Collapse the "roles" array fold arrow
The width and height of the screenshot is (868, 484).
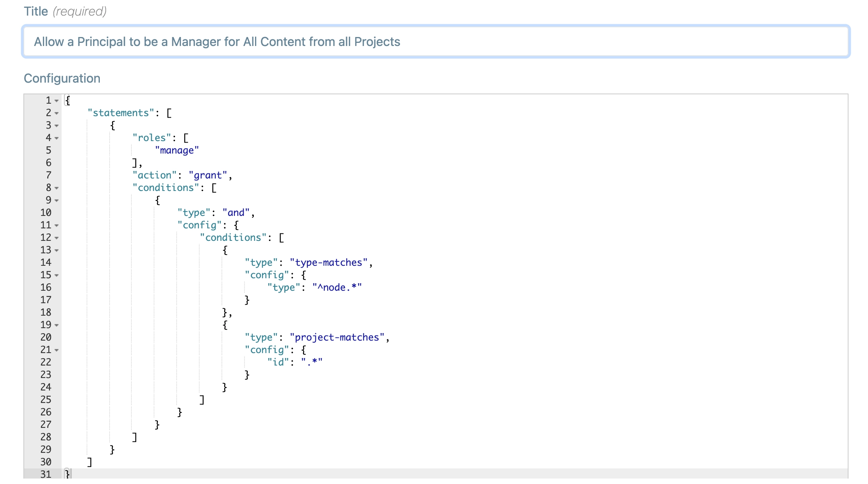point(57,138)
